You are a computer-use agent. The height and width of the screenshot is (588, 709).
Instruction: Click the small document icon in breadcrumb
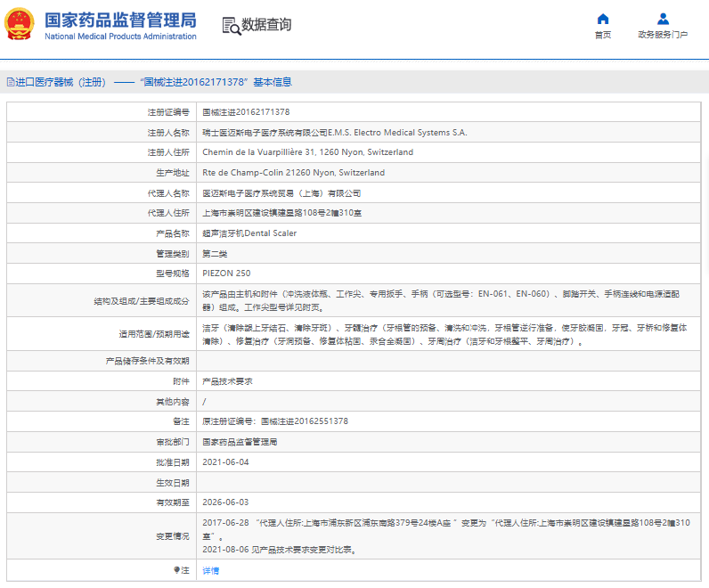[10, 82]
